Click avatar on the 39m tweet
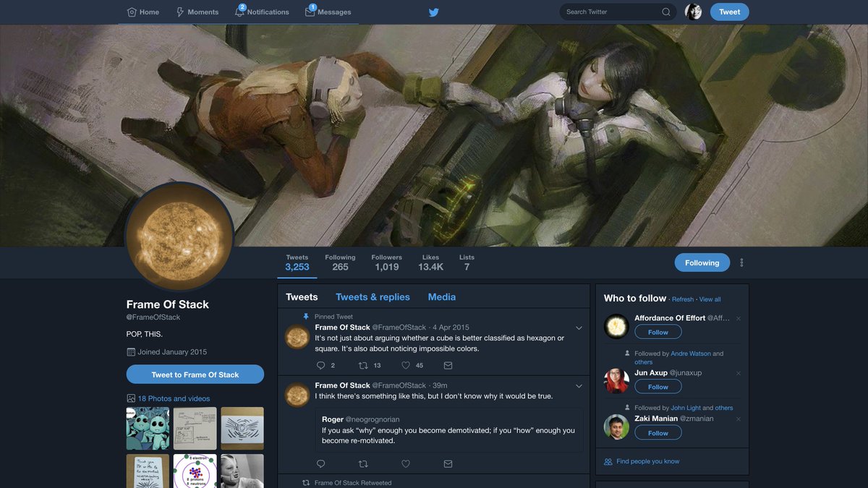868x488 pixels. pyautogui.click(x=297, y=395)
